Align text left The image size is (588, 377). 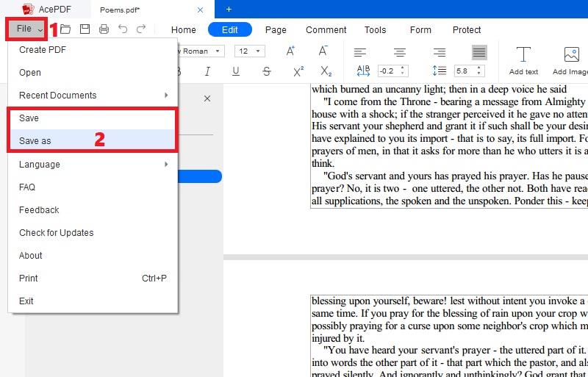pos(360,52)
